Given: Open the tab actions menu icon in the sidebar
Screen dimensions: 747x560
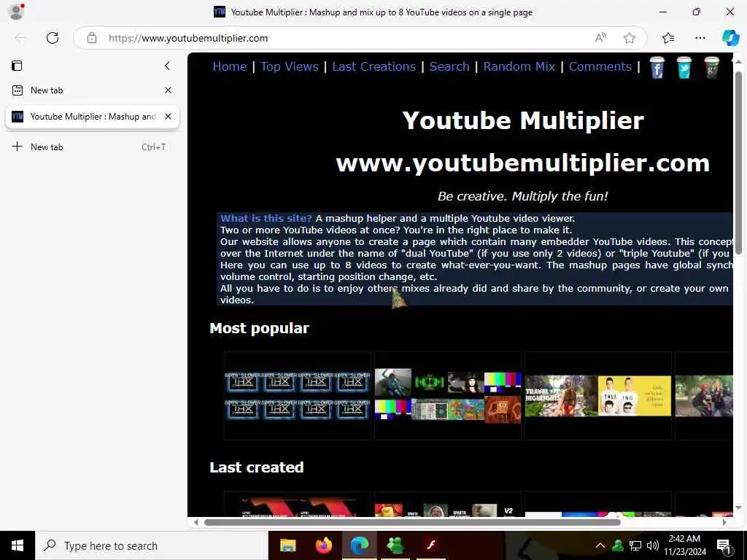Looking at the screenshot, I should click(18, 66).
